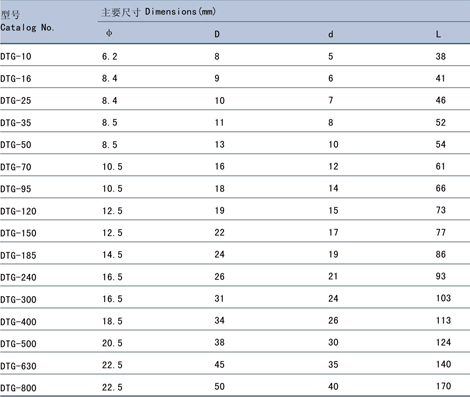Click the 6.2 value for DTG-10
Screen dimensions: 470x397
pos(110,57)
